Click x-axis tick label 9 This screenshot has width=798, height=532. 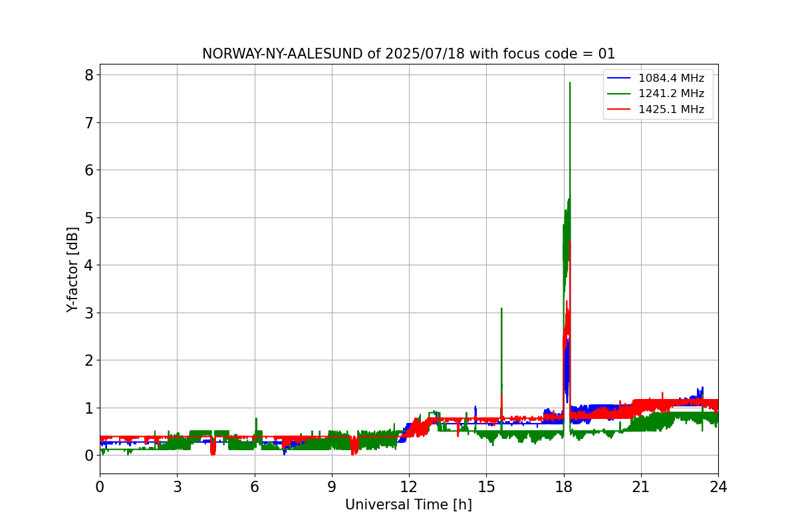point(332,487)
